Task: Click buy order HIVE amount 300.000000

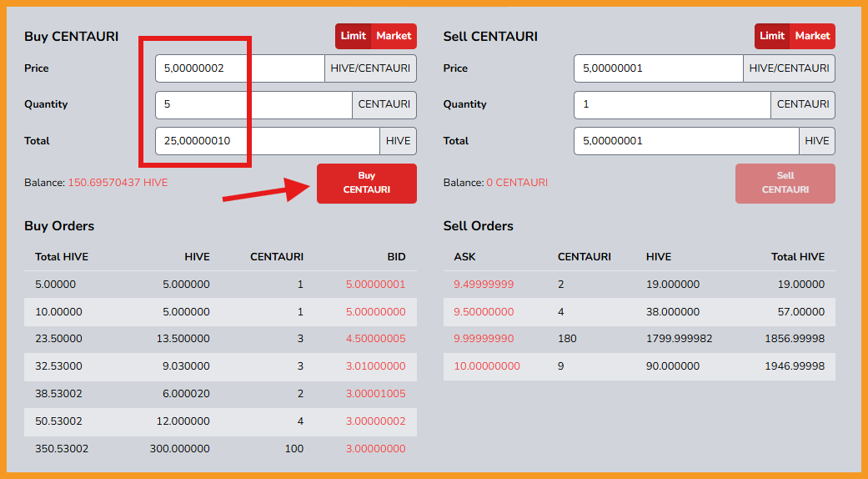Action: click(x=180, y=449)
